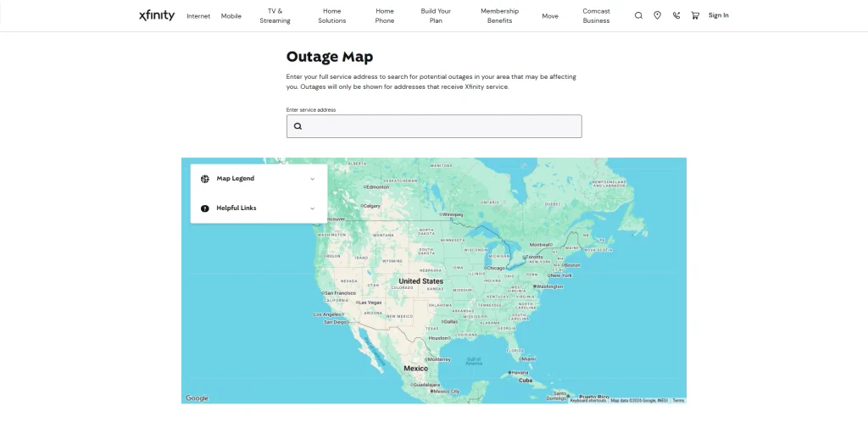The image size is (868, 422).
Task: Click Washington on the map
Action: [x=548, y=286]
